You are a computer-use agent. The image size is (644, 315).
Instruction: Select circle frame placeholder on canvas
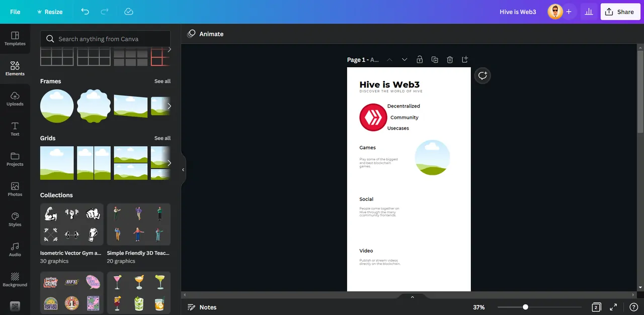(x=432, y=157)
